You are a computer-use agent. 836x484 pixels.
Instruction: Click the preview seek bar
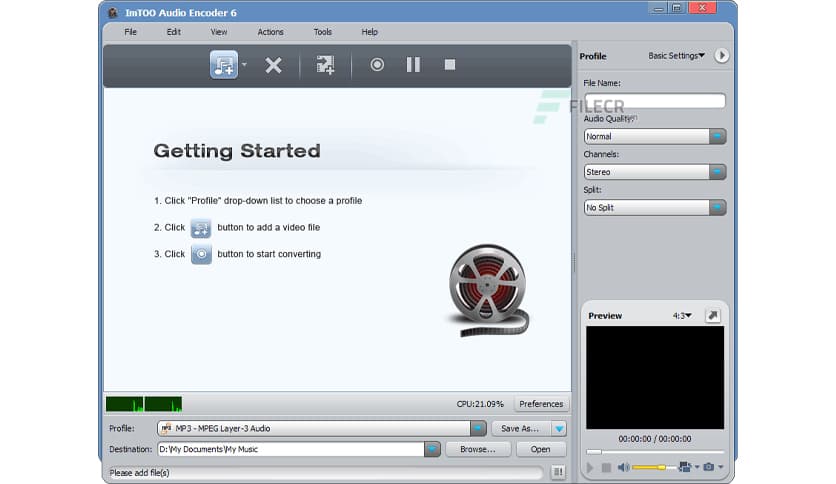point(655,451)
